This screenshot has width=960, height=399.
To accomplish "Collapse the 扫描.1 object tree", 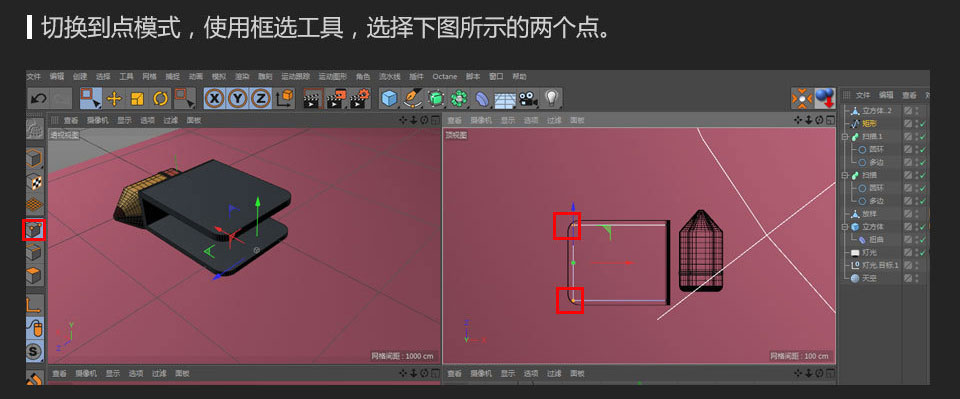I will point(846,136).
